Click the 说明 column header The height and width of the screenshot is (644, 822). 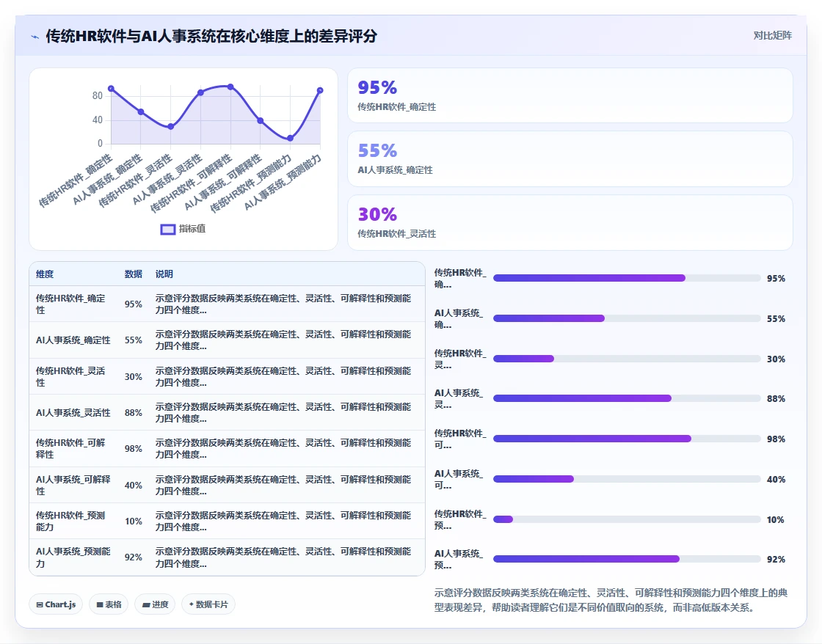(x=164, y=274)
